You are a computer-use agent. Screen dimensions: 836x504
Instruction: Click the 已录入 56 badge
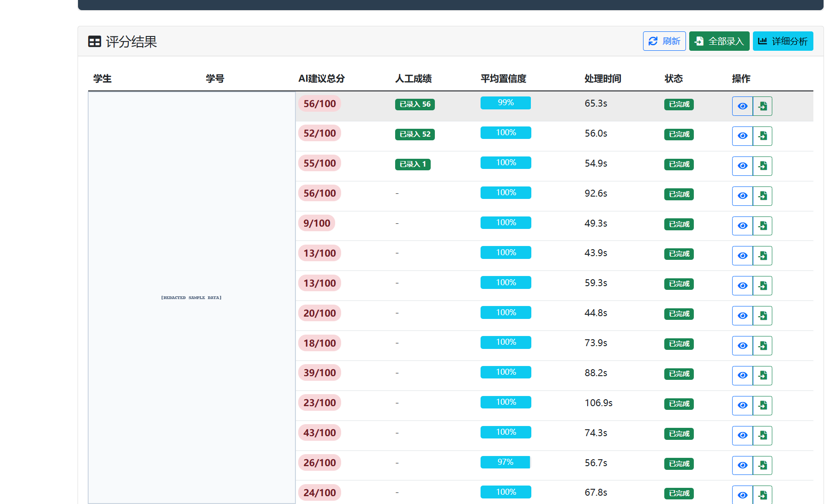(415, 104)
